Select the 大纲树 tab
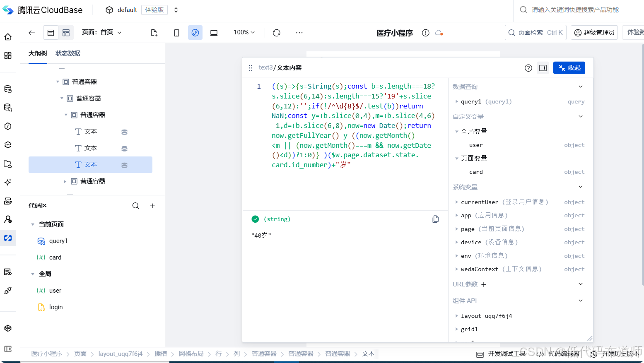Viewport: 644px width, 363px height. tap(38, 53)
